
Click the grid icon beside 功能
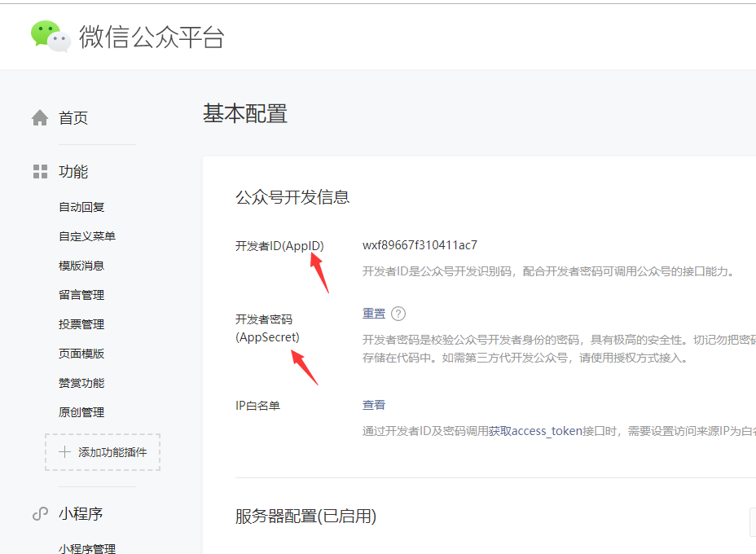pos(40,172)
